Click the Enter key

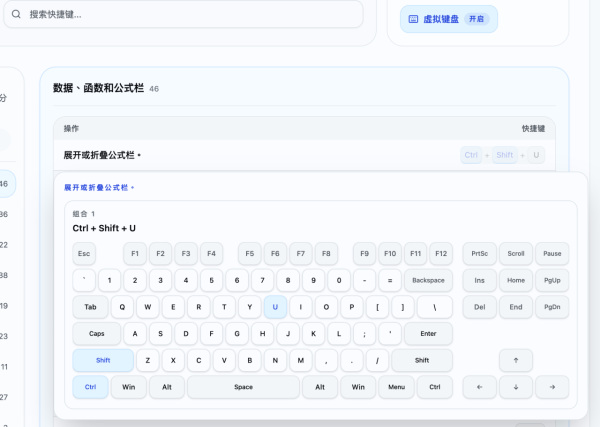pyautogui.click(x=428, y=334)
